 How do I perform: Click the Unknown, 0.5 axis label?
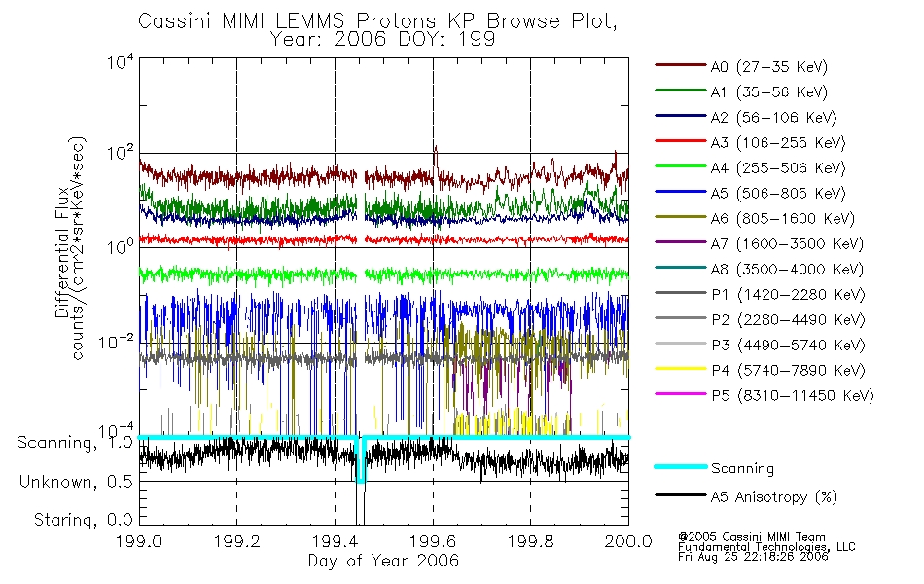(76, 482)
